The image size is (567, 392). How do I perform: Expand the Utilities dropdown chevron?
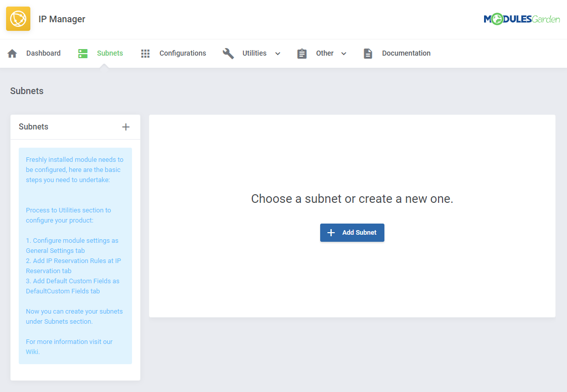point(278,54)
